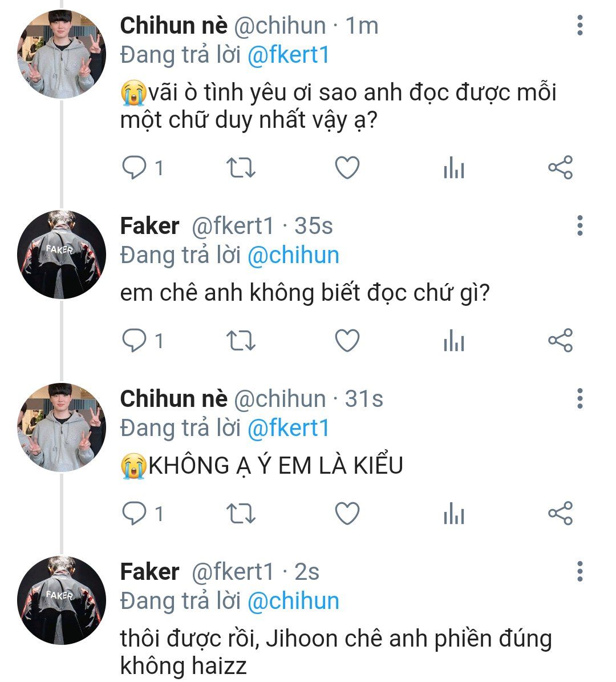
Task: Retweet Chihun's first tweet about reading
Action: pyautogui.click(x=241, y=168)
